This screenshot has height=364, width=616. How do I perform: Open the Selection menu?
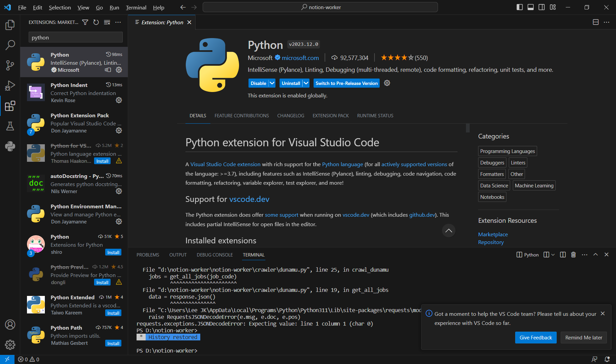60,7
